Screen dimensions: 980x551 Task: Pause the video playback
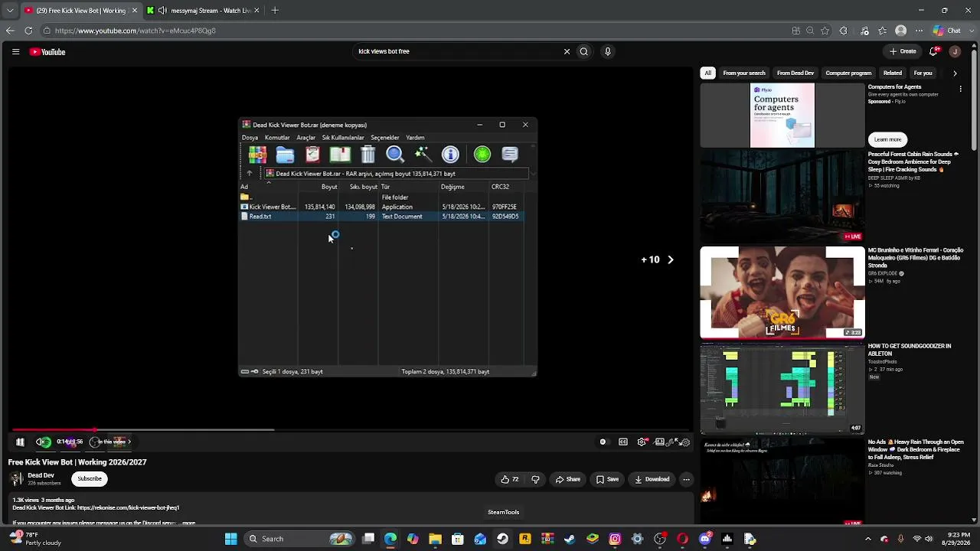[20, 442]
